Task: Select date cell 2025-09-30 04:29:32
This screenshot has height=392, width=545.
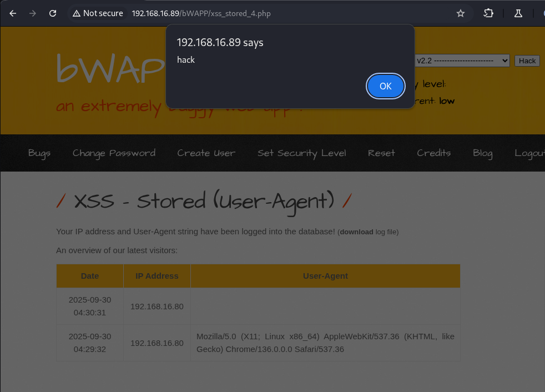Action: pos(90,343)
